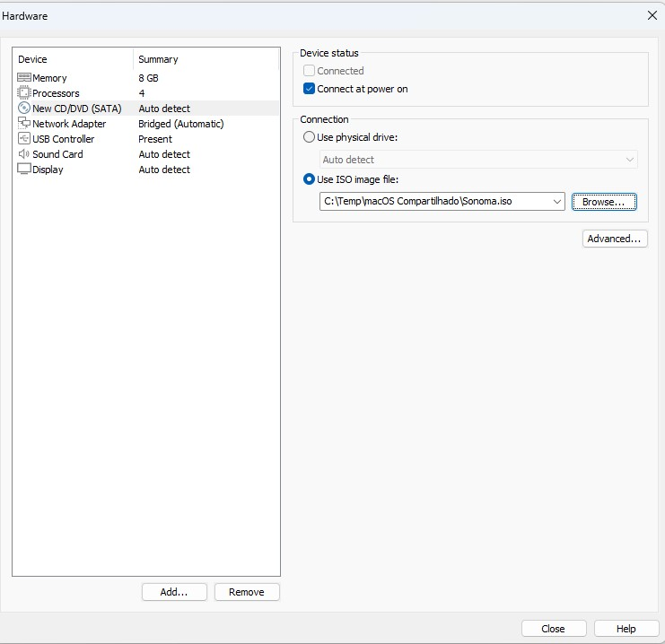The image size is (665, 644).
Task: Select the Bridged (Automatic) network summary row
Action: coord(181,124)
